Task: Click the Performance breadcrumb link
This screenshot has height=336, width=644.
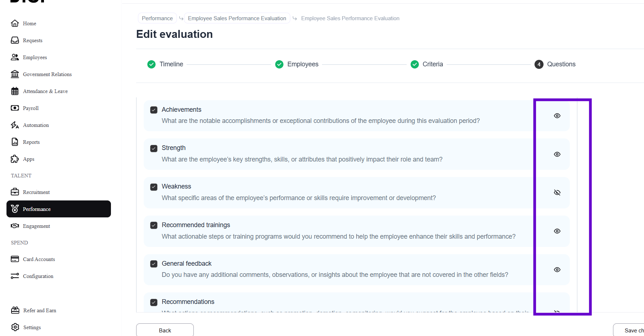Action: (157, 18)
